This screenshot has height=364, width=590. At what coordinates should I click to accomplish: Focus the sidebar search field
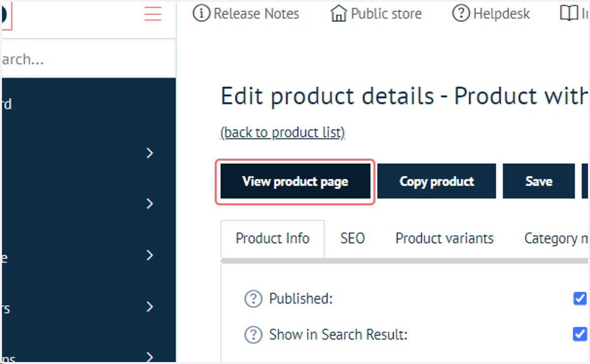pos(88,59)
